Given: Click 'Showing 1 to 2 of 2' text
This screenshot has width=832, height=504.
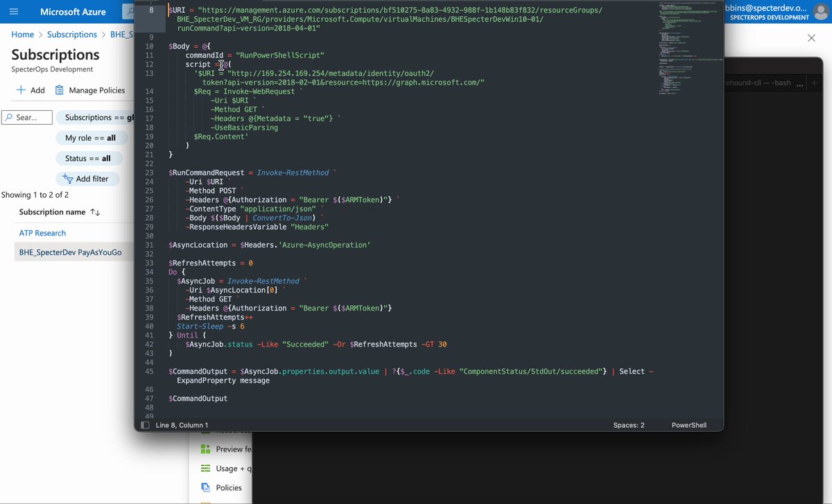Looking at the screenshot, I should 35,195.
